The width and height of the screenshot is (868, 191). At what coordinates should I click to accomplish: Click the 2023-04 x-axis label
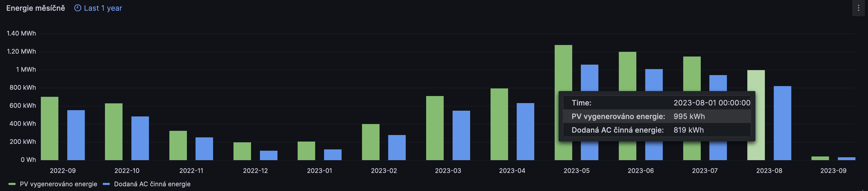coord(512,171)
